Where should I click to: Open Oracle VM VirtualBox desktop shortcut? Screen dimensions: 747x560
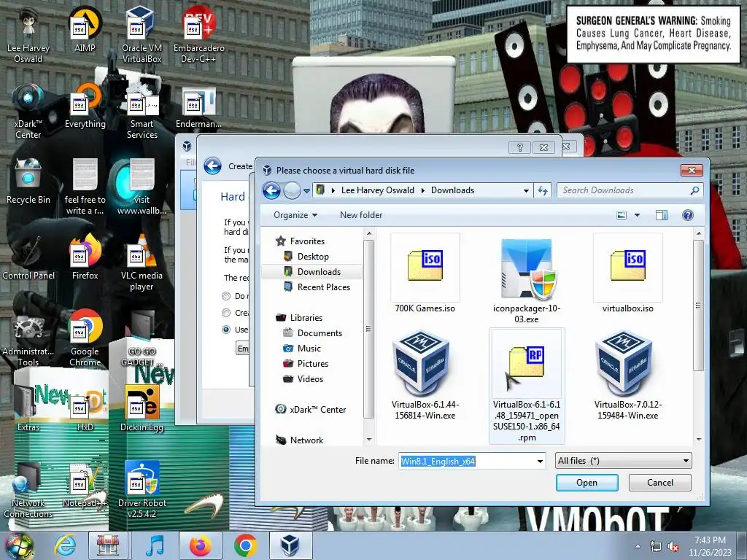(x=142, y=34)
